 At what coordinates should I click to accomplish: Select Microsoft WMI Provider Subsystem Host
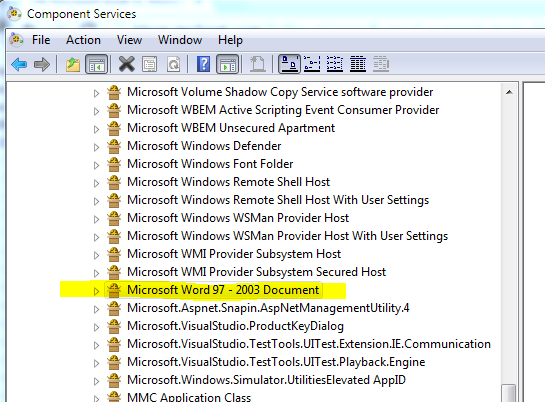tap(234, 254)
